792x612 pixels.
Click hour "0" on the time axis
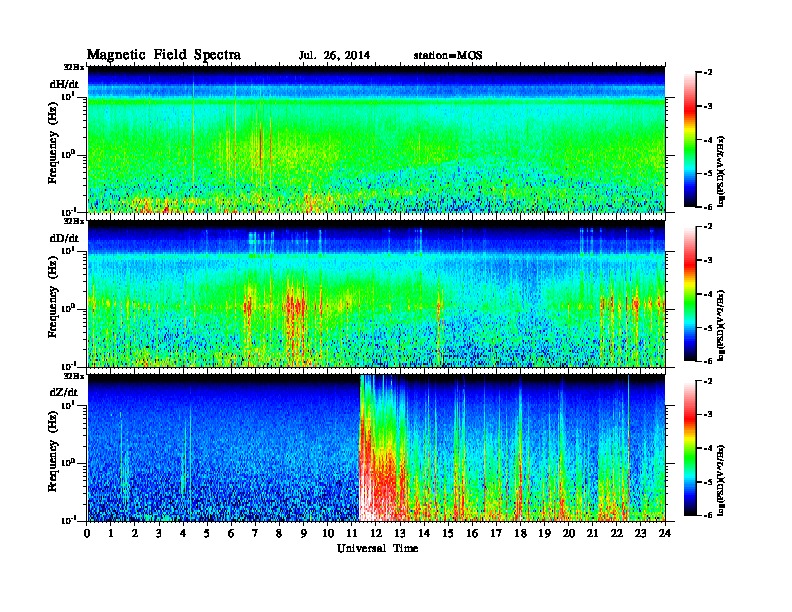87,533
